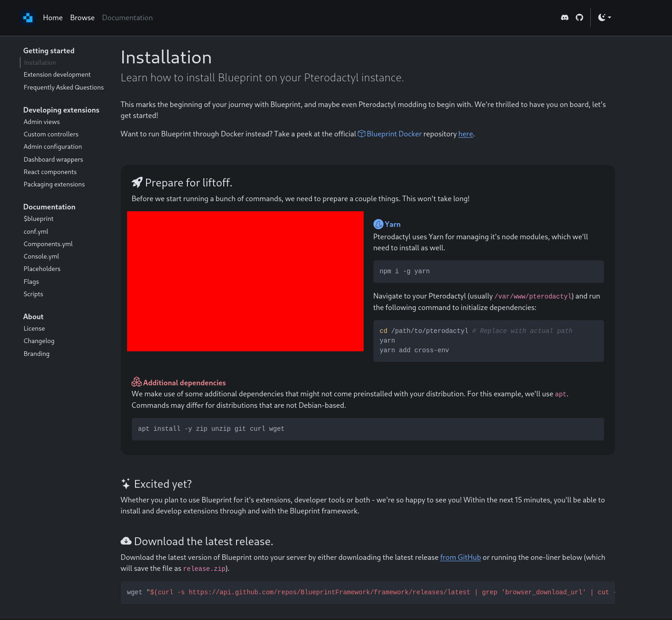Viewport: 672px width, 620px height.
Task: Click the 'Developing extensions' sidebar heading
Action: [61, 110]
